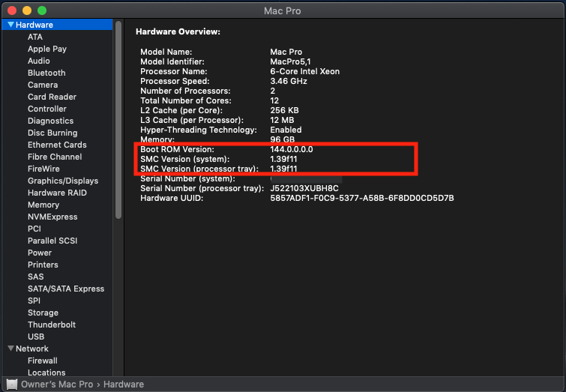The width and height of the screenshot is (566, 392).
Task: Select Controller in the sidebar
Action: coord(47,109)
